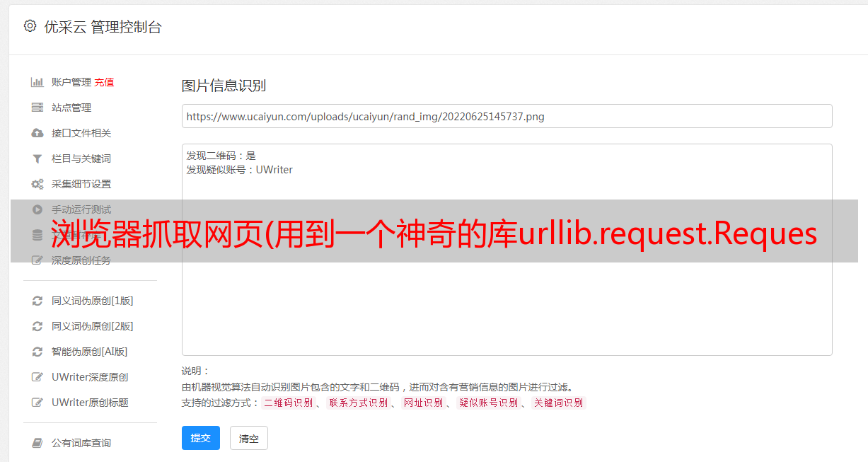Click the book icon beside 公有词库查询
This screenshot has width=868, height=462.
coord(37,443)
